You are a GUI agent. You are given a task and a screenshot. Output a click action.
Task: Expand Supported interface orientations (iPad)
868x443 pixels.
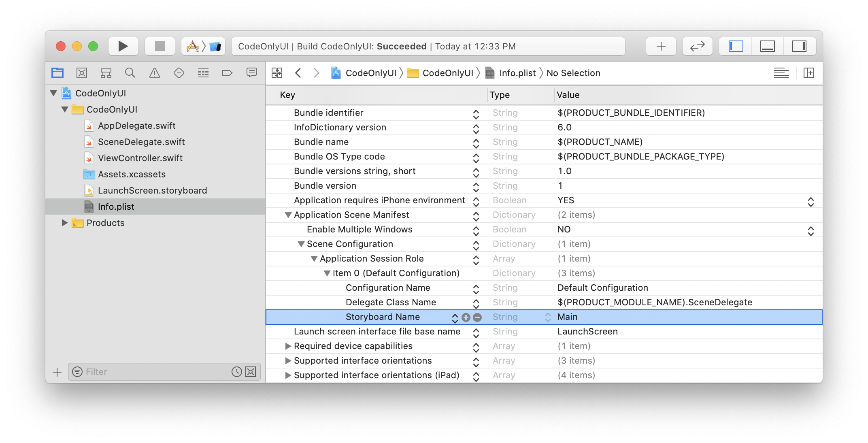(288, 375)
